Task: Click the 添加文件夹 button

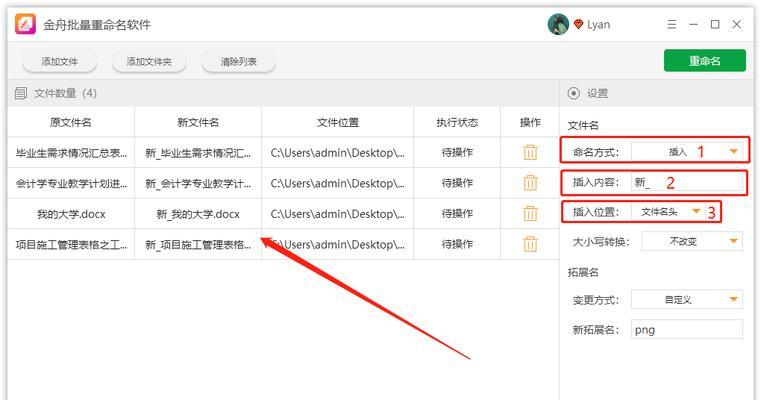Action: click(x=149, y=62)
